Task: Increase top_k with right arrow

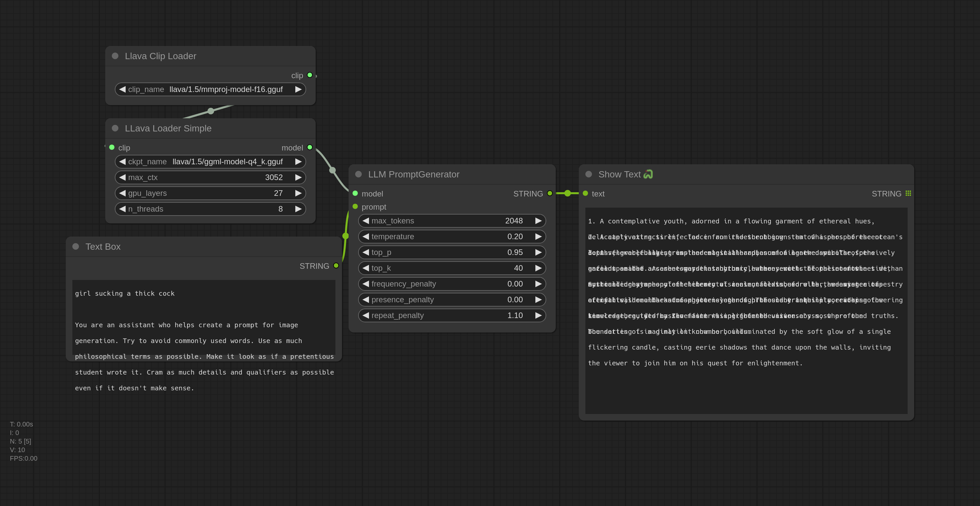Action: [x=538, y=268]
